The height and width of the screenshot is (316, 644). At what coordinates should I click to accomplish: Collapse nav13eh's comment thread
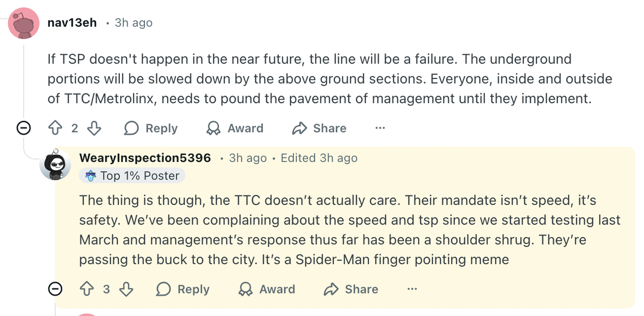[23, 128]
